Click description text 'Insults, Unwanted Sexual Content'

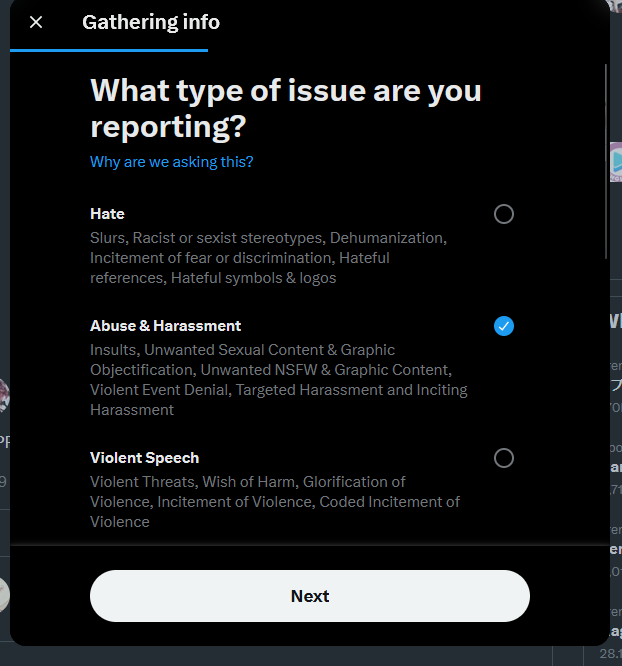(x=279, y=380)
